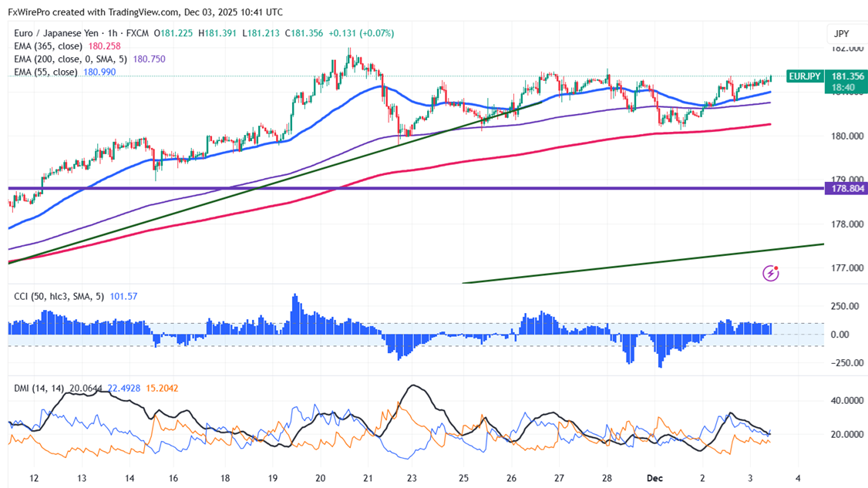Click date label 20 on the time axis
This screenshot has width=868, height=488.
pos(321,478)
